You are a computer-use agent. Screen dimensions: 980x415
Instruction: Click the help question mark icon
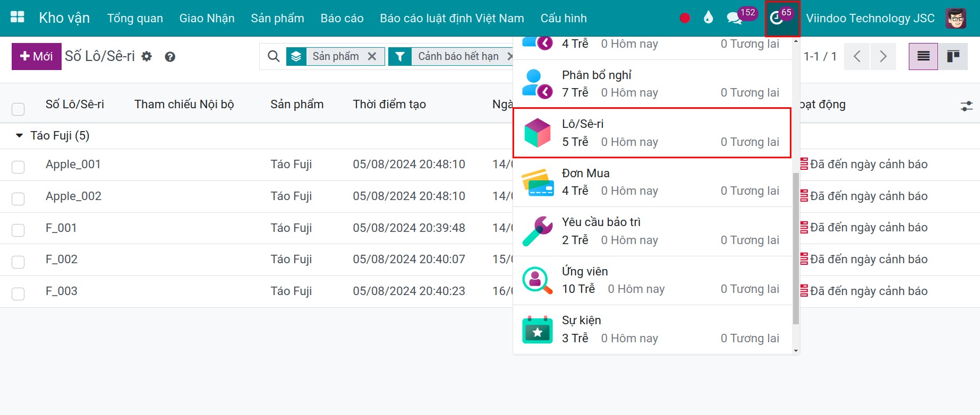[x=170, y=57]
